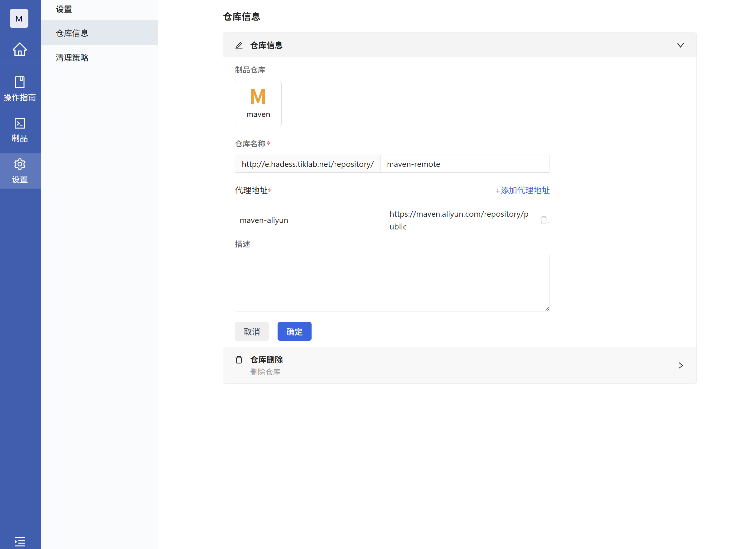
Task: Expand the 仓库删除 section arrow
Action: [x=680, y=365]
